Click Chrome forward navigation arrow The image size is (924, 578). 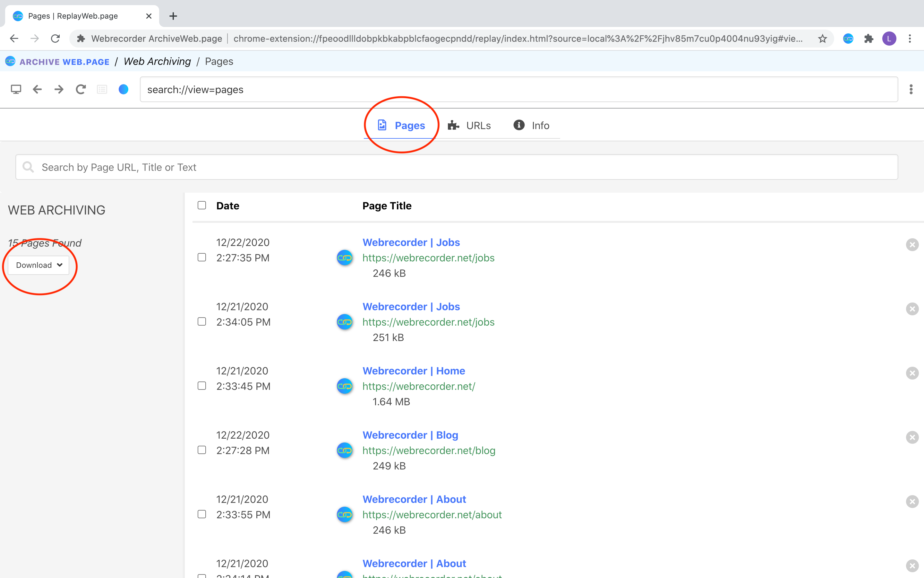(x=35, y=39)
